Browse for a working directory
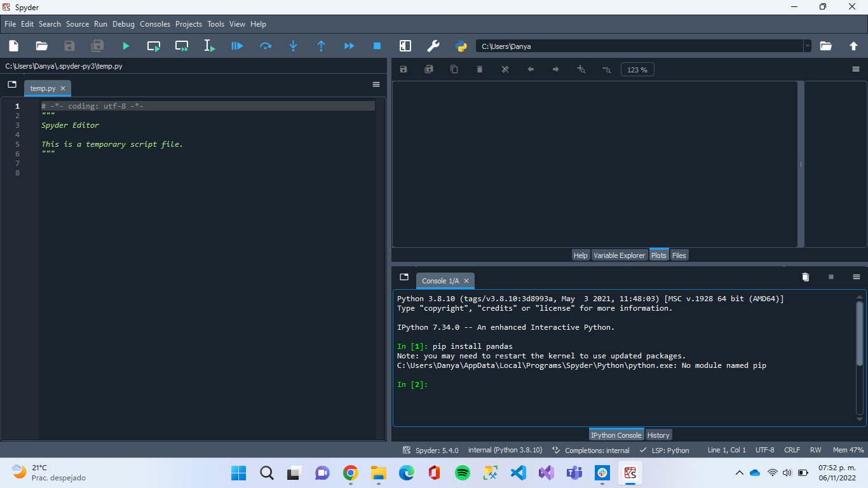The image size is (868, 488). pyautogui.click(x=825, y=46)
